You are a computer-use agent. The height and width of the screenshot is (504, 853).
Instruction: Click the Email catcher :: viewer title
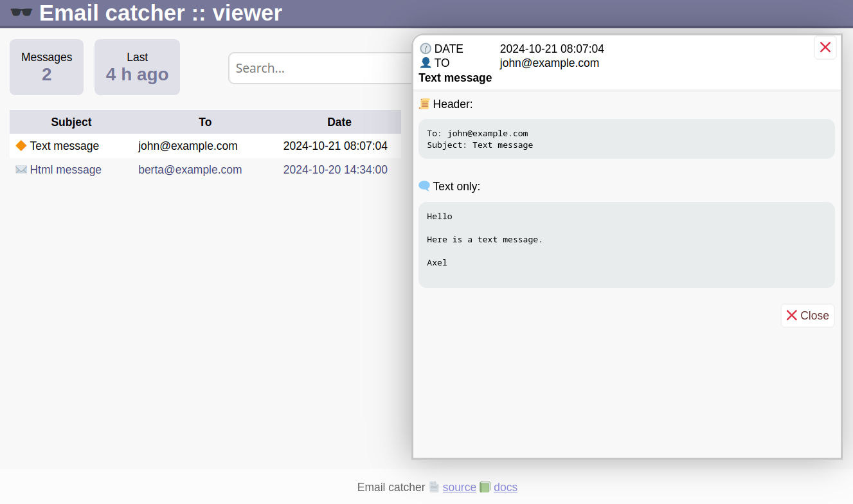161,13
